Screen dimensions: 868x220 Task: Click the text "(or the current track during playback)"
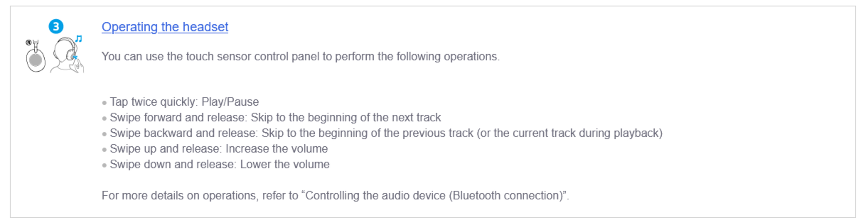pos(569,133)
